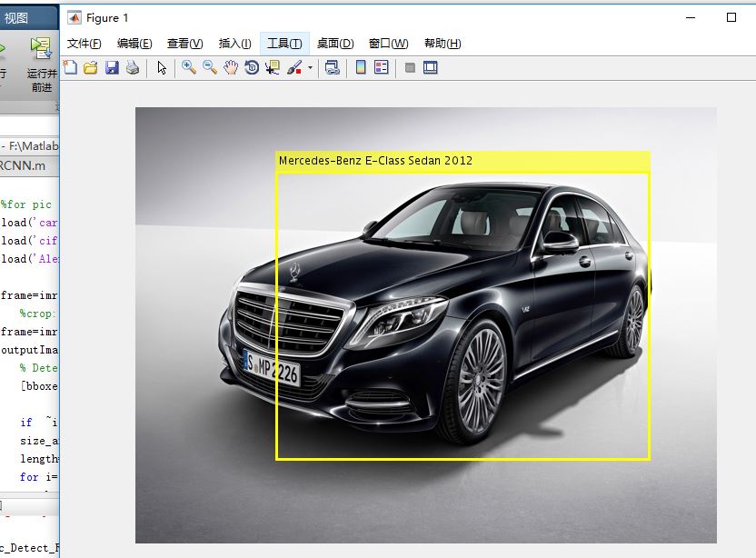Click the '[bboxe' code line

[x=39, y=386]
